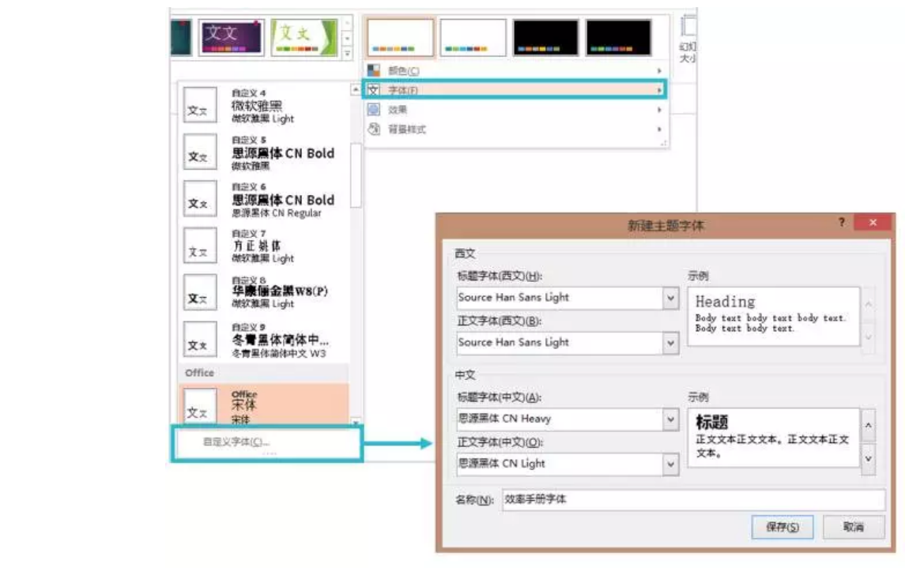
Task: Click the 自定义 4 微软雅黑 font preview icon
Action: pos(200,105)
